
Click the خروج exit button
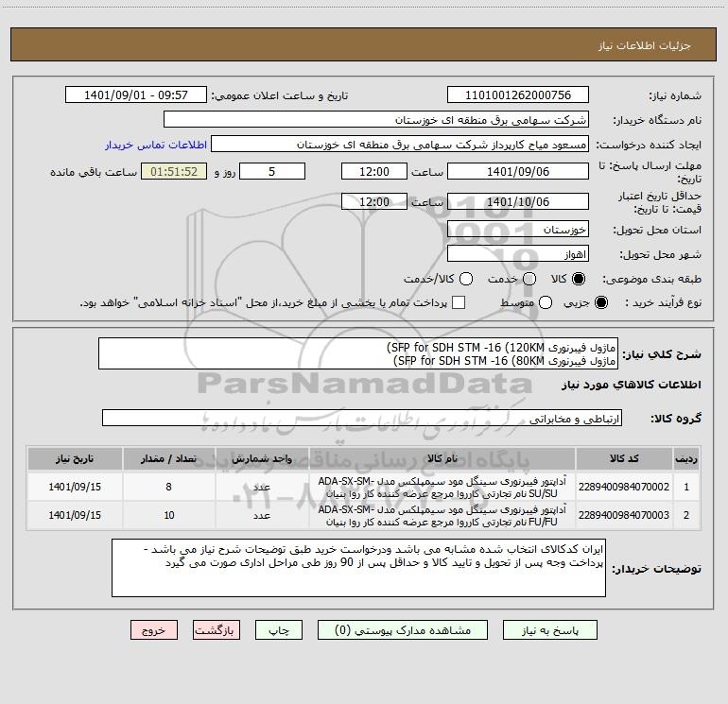click(x=154, y=630)
